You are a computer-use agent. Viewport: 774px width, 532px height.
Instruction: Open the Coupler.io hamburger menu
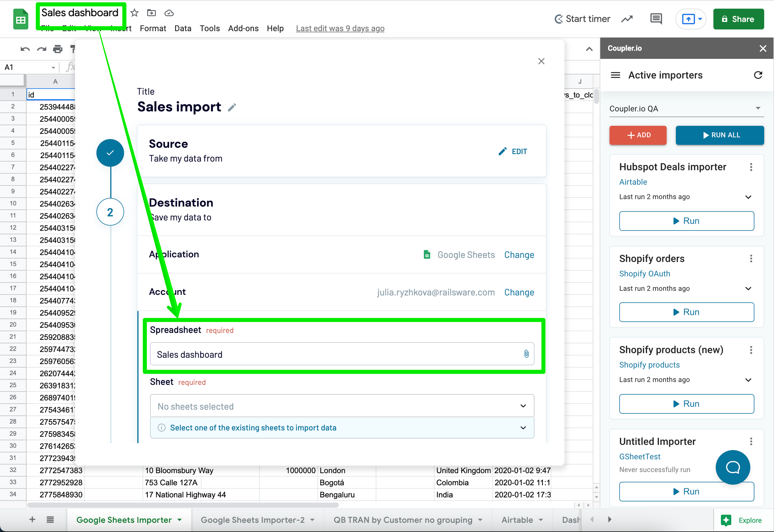tap(615, 75)
